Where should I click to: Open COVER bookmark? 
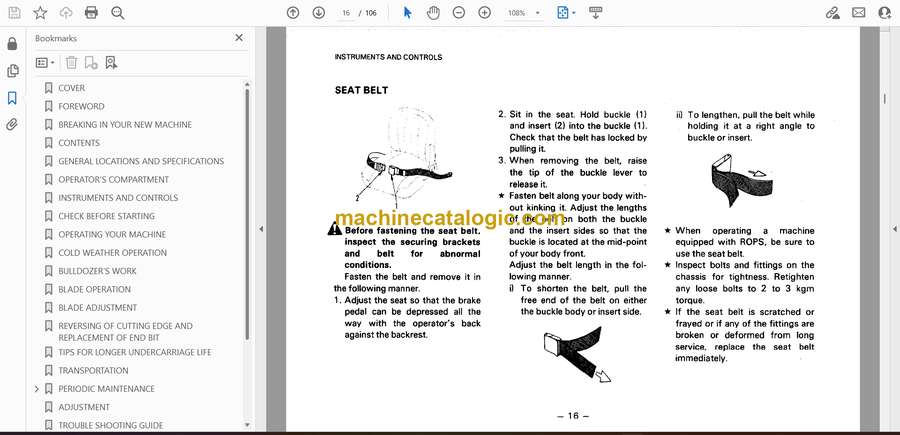pos(71,88)
